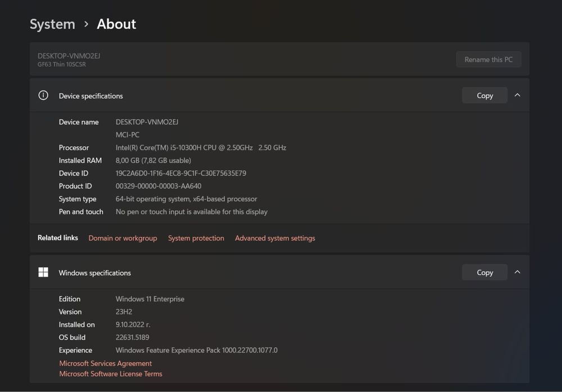The image size is (562, 392).
Task: Open Microsoft Software License Terms link
Action: point(111,373)
